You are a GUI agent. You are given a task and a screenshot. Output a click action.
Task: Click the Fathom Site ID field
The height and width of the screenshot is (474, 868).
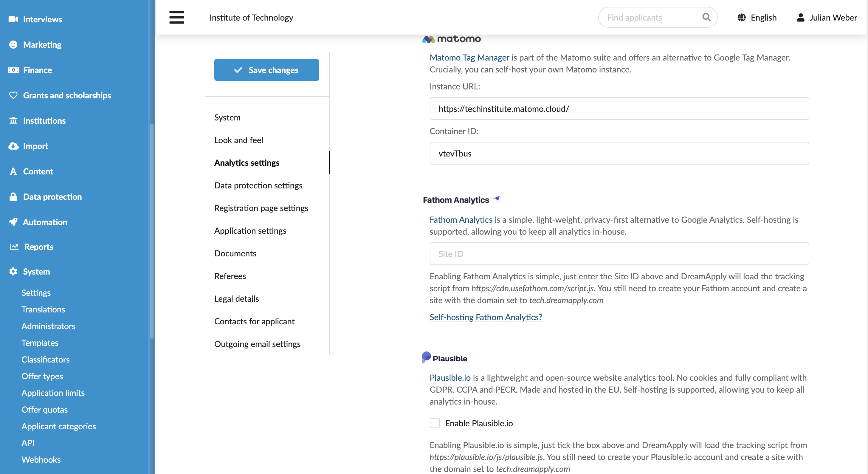pyautogui.click(x=619, y=254)
